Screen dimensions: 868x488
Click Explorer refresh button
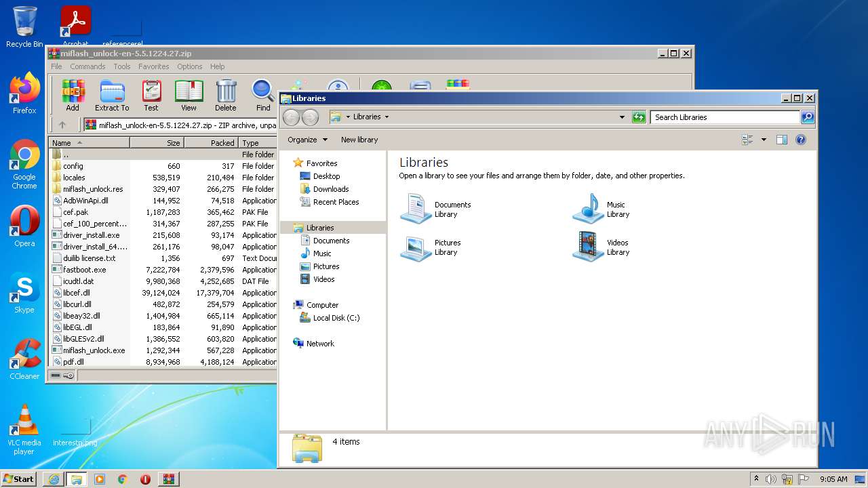pos(638,117)
